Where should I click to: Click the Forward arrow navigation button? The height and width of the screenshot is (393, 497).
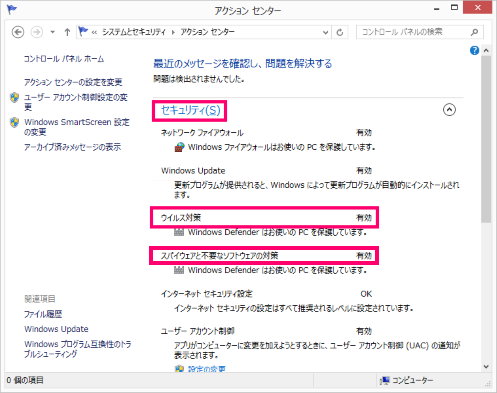coord(37,32)
